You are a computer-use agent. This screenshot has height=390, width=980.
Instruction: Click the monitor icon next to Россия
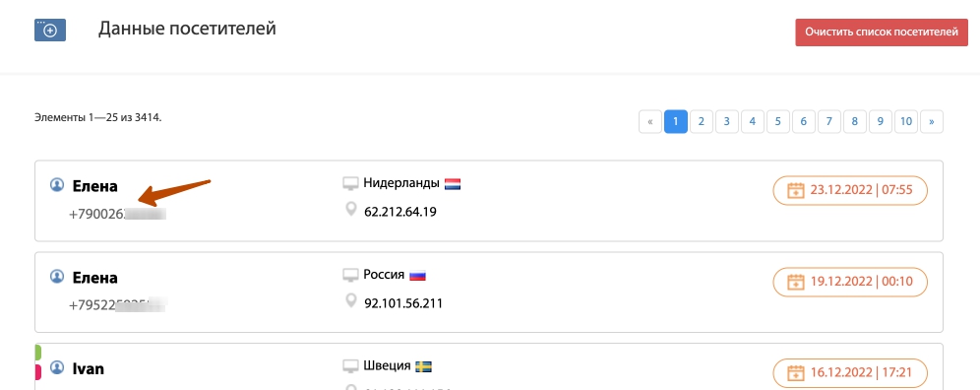pyautogui.click(x=350, y=275)
